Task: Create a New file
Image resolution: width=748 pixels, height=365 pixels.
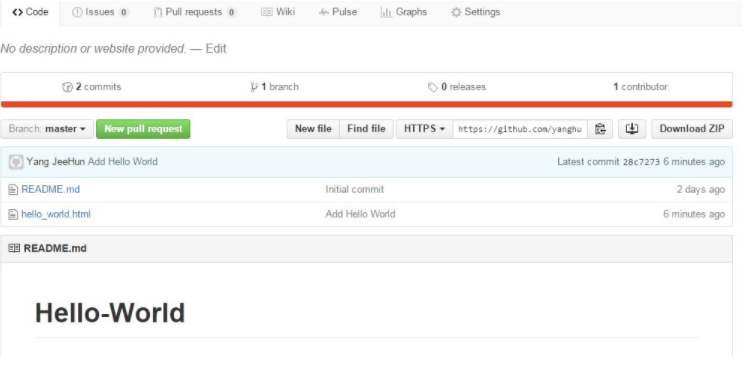Action: click(313, 129)
